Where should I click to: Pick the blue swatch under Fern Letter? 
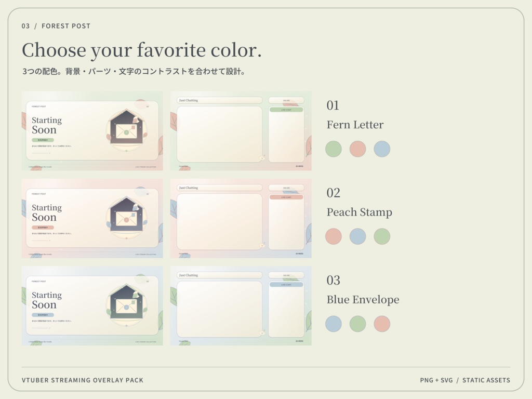coord(382,149)
